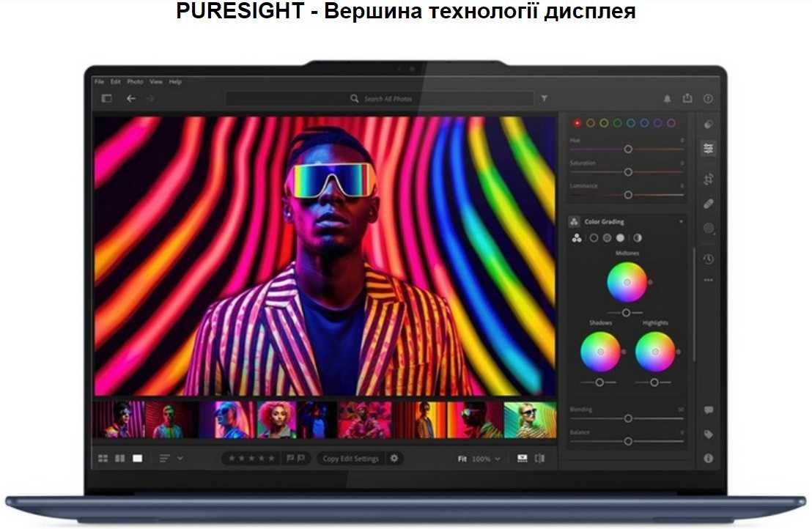Select the Crop and rotate tool

(709, 179)
